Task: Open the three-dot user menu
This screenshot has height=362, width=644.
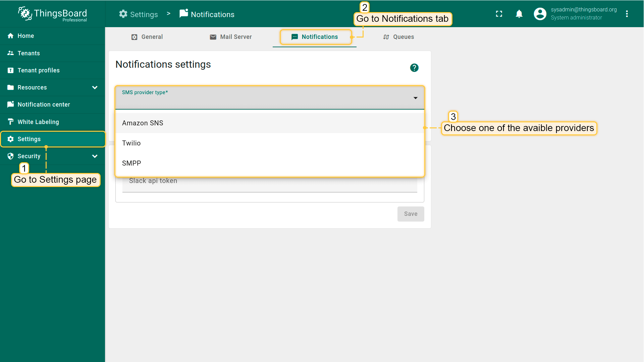Action: 627,14
